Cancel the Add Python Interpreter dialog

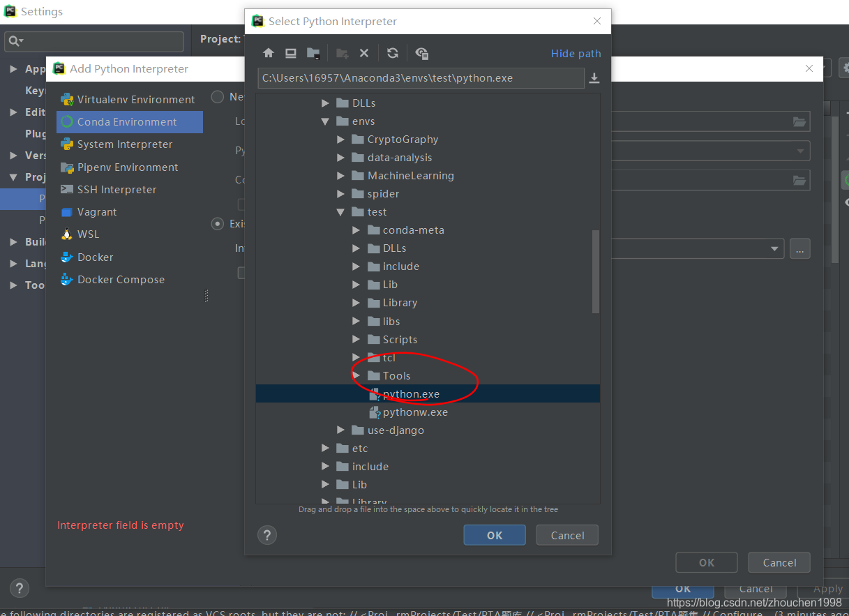coord(779,562)
